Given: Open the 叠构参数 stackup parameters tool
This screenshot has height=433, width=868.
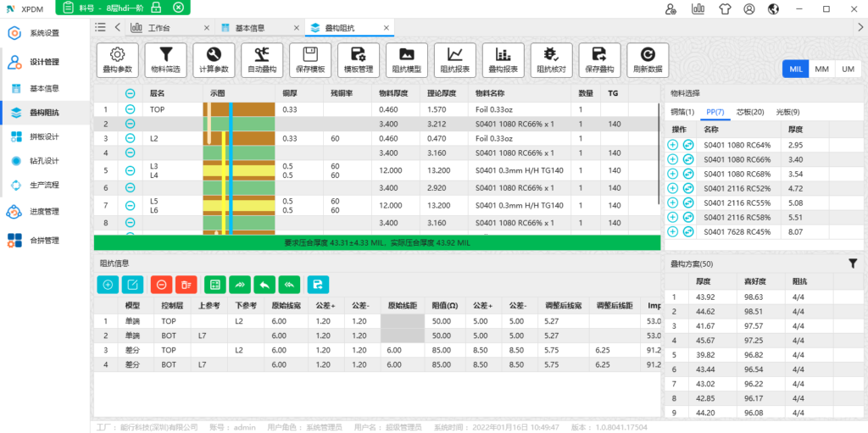Looking at the screenshot, I should click(118, 59).
